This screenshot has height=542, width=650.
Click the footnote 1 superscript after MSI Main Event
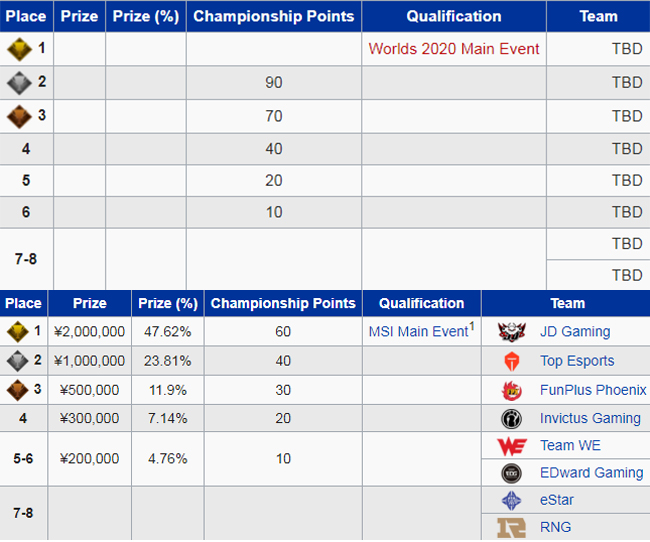pos(472,327)
